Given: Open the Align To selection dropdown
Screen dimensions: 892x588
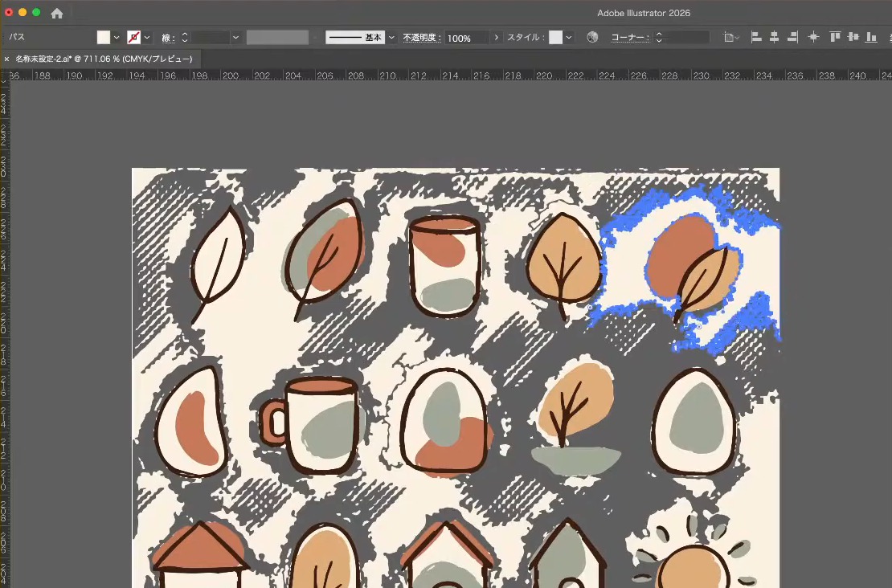Looking at the screenshot, I should (731, 38).
